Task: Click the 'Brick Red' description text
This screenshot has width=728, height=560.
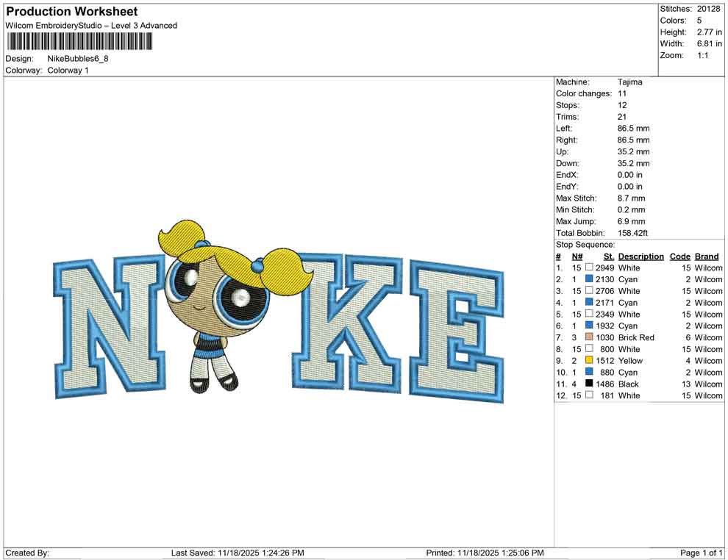Action: [x=636, y=337]
